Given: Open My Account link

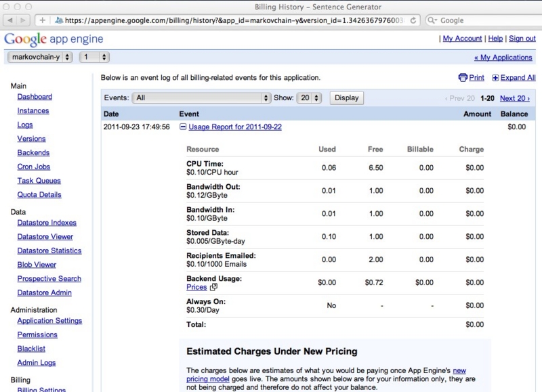Looking at the screenshot, I should [462, 39].
